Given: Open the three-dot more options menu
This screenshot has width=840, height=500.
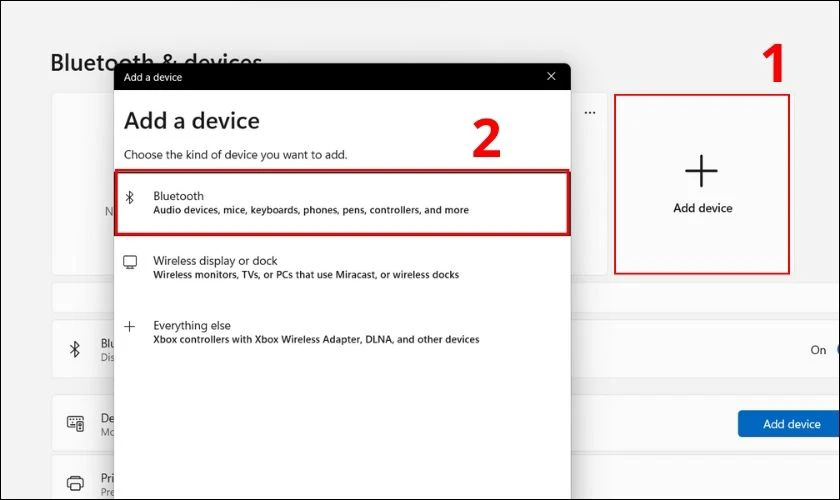Looking at the screenshot, I should pos(590,113).
